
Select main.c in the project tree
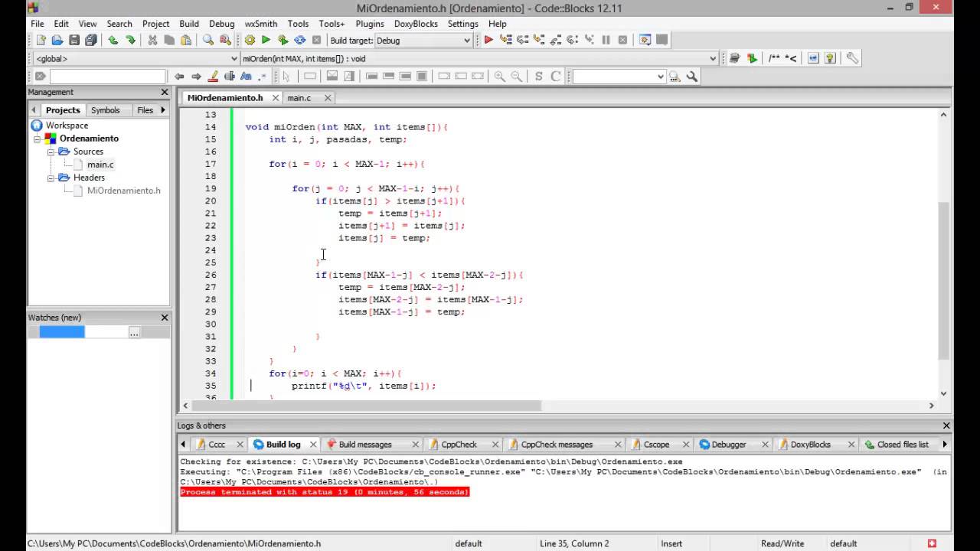pos(100,165)
